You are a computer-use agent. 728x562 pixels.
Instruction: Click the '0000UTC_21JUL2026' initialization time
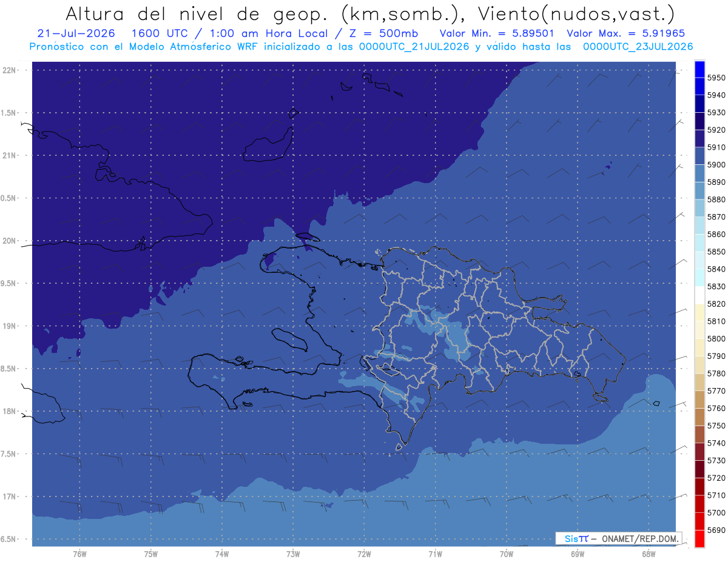[x=414, y=46]
